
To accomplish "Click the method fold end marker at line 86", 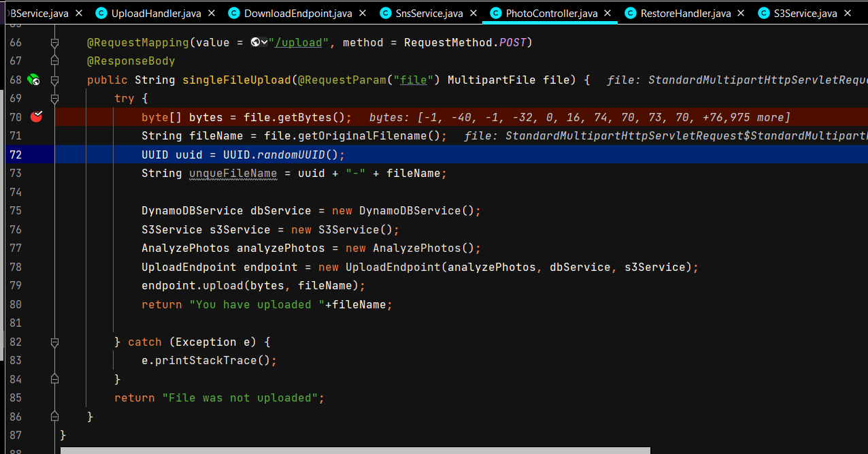I will [x=55, y=417].
